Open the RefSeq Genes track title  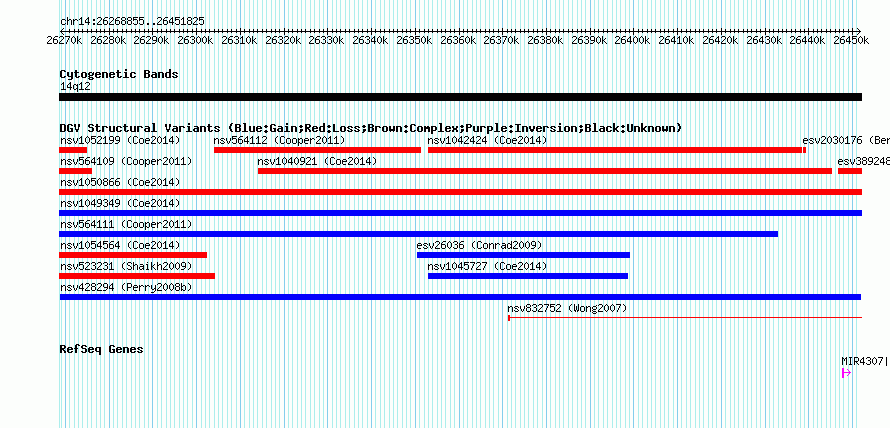101,349
